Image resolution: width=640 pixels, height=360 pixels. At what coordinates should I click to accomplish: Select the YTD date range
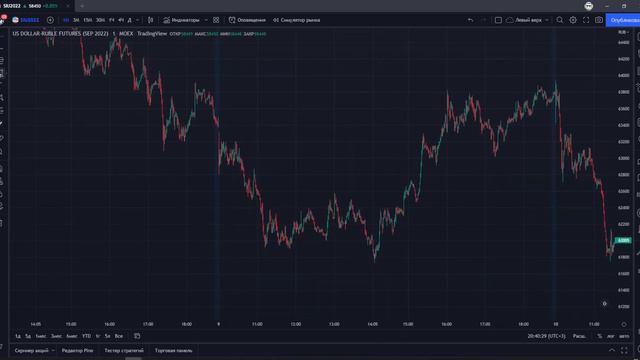click(x=87, y=336)
